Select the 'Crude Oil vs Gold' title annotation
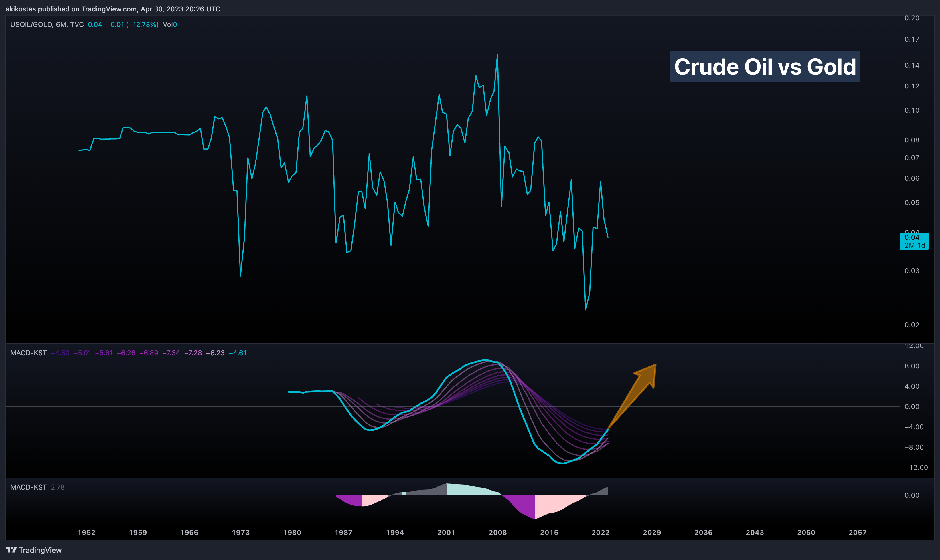Screen dimensions: 940x560 click(765, 66)
